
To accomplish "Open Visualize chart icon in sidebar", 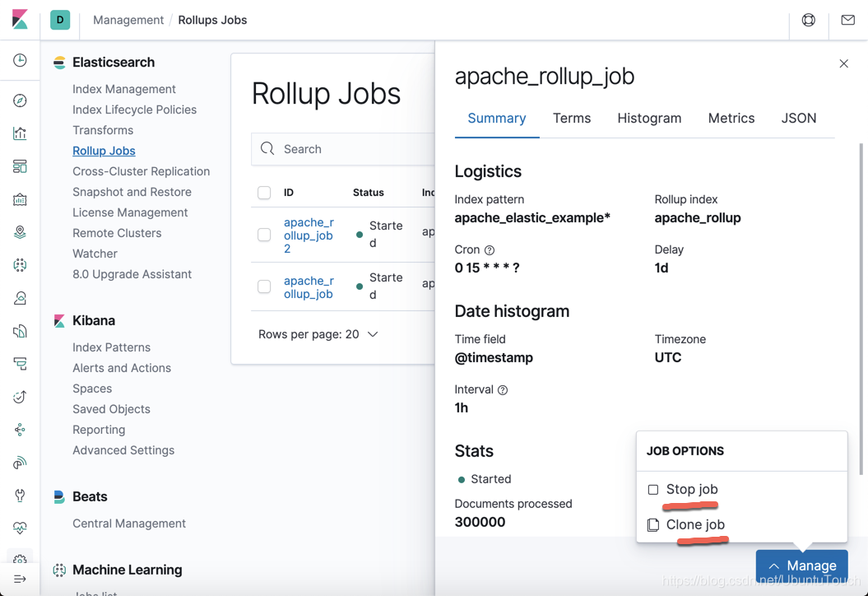I will coord(20,133).
